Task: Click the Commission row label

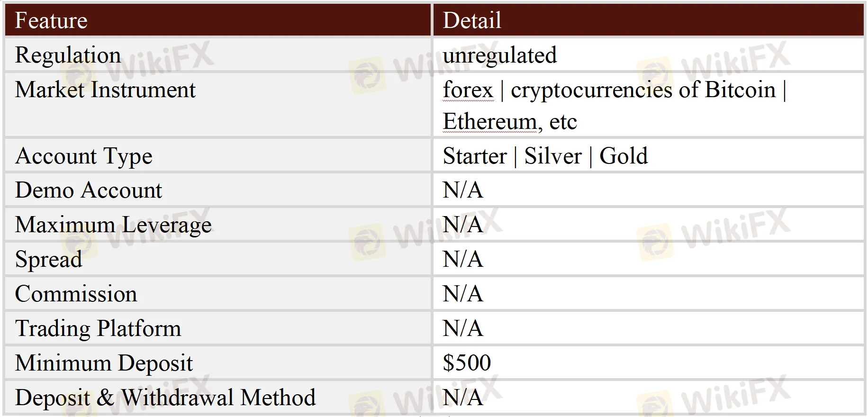Action: 76,294
